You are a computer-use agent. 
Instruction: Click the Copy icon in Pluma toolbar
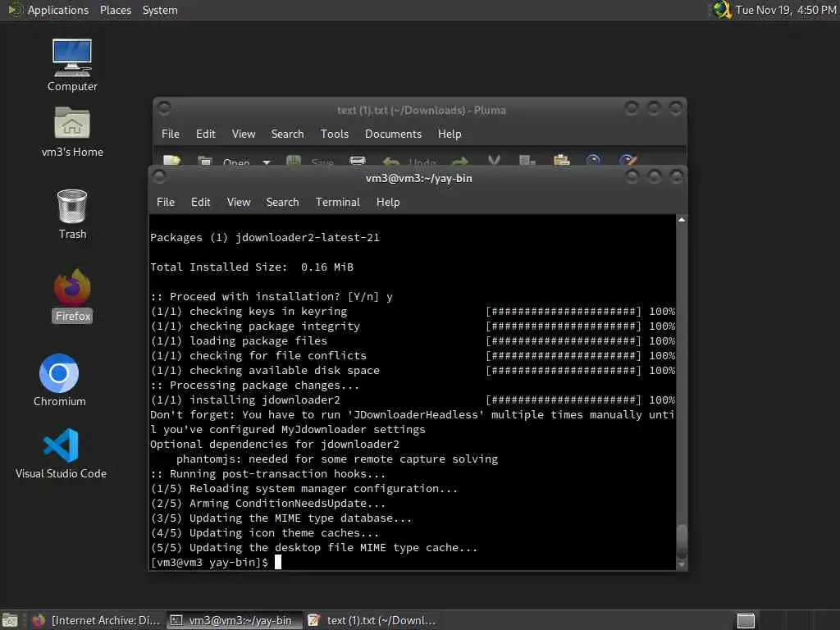pos(527,160)
